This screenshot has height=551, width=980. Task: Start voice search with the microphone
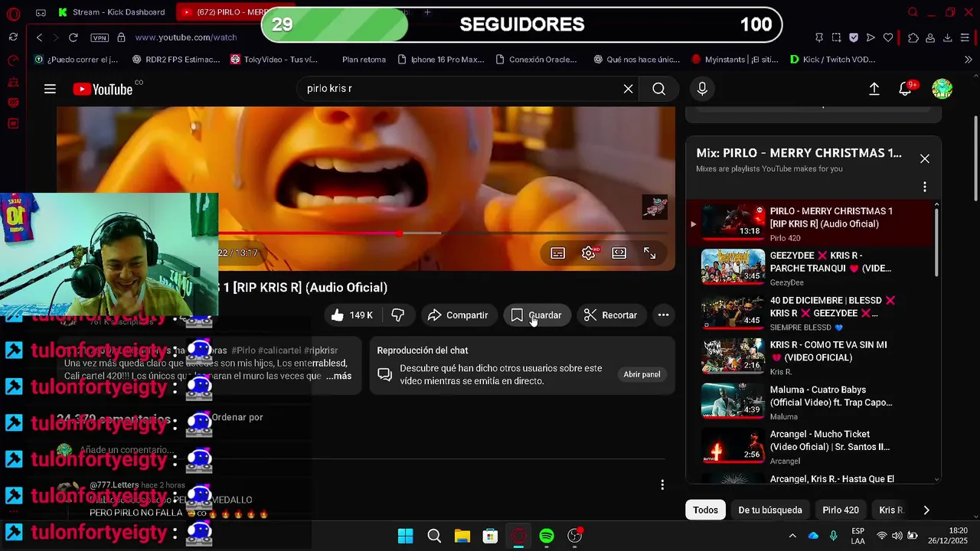pos(702,89)
